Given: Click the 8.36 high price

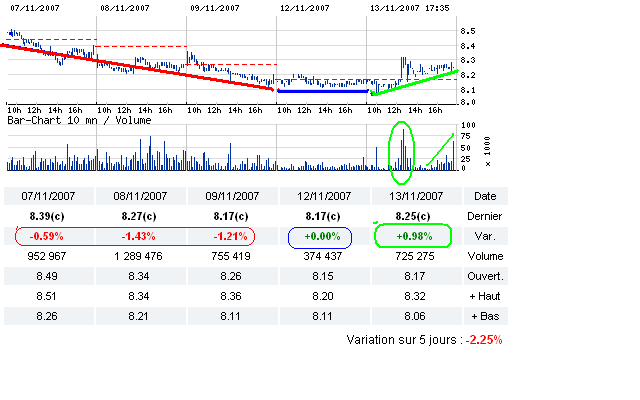Looking at the screenshot, I should pyautogui.click(x=231, y=296).
